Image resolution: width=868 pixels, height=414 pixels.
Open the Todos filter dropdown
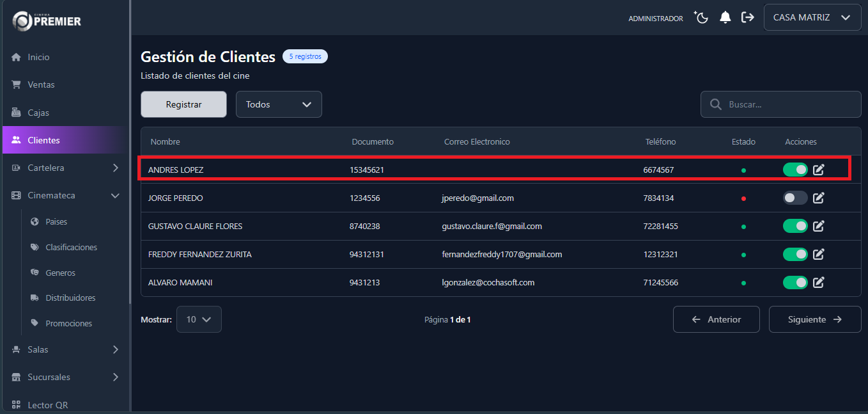click(279, 104)
